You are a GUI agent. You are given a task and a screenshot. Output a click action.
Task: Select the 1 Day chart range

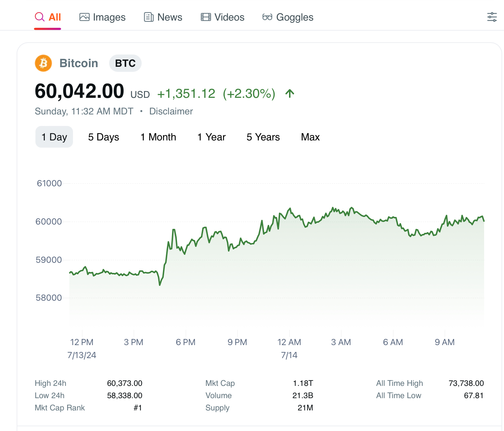[54, 137]
